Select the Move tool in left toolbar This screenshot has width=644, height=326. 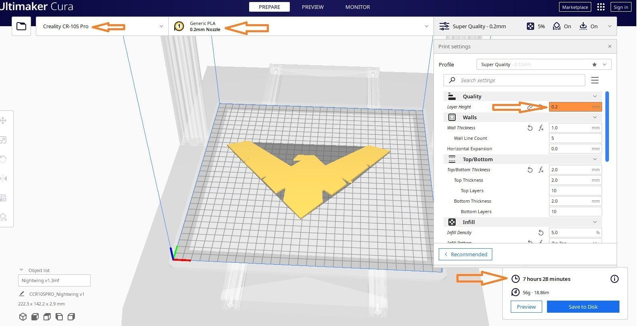point(3,120)
